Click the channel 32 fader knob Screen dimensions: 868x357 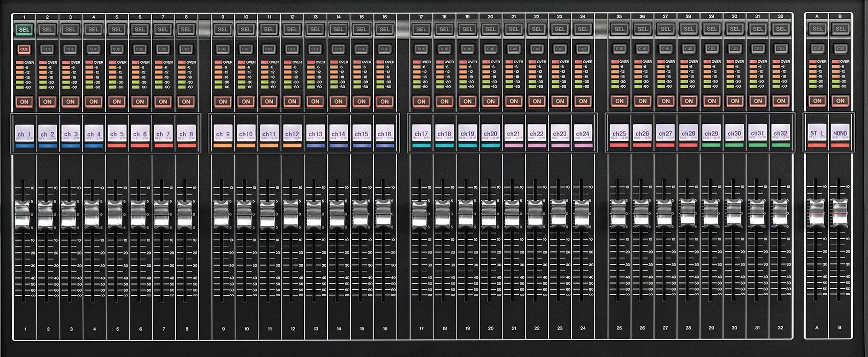tap(780, 213)
